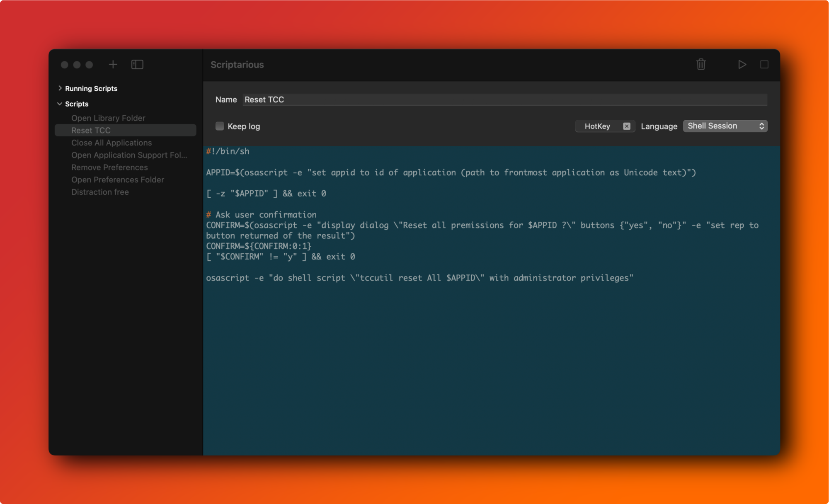Stop the script with the square icon

point(764,64)
